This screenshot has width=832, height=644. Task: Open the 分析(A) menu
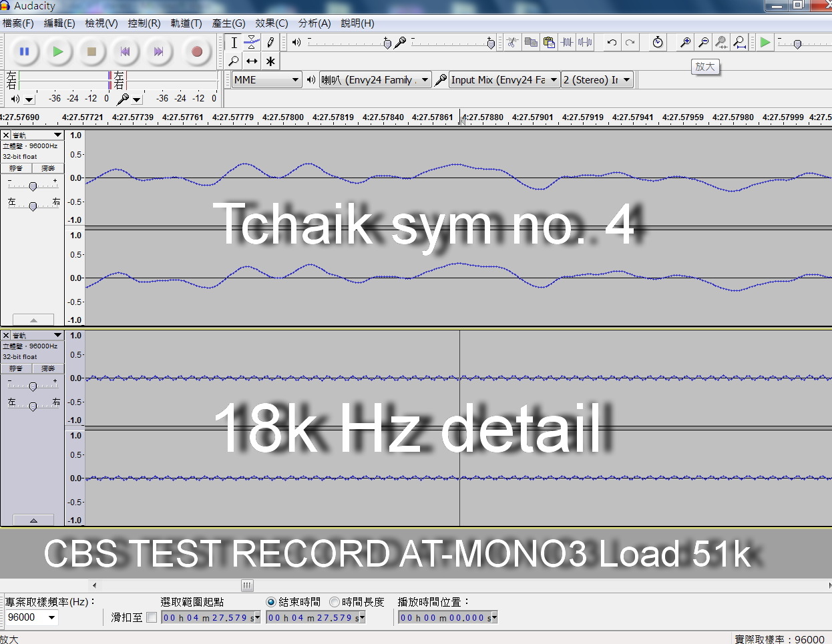click(x=315, y=23)
